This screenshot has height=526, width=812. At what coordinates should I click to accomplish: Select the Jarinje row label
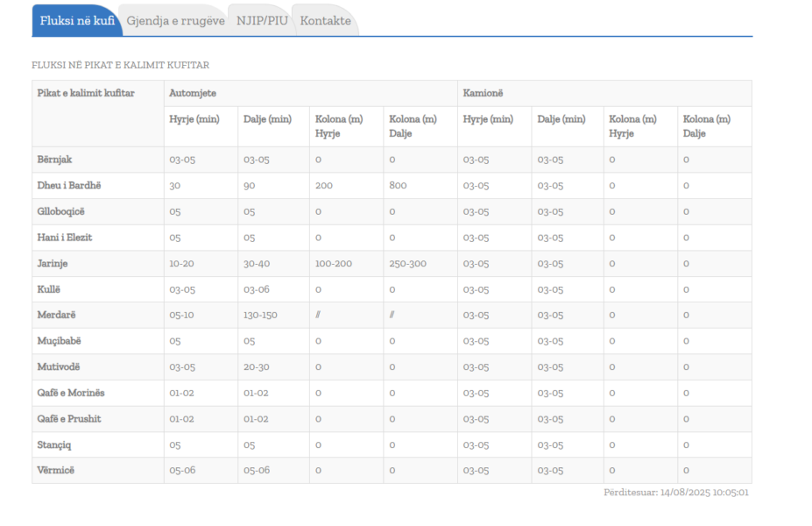(53, 263)
